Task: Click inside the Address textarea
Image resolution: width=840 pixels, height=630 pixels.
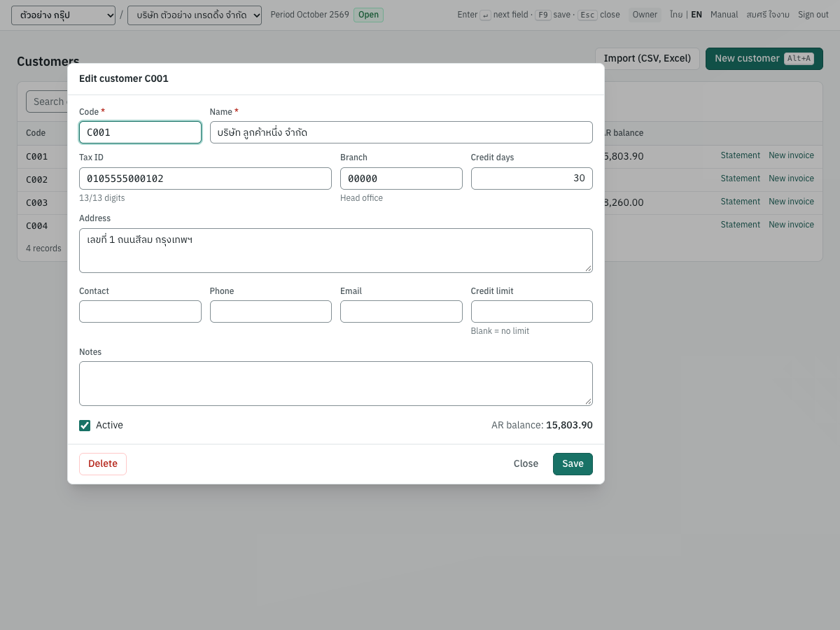Action: tap(336, 251)
